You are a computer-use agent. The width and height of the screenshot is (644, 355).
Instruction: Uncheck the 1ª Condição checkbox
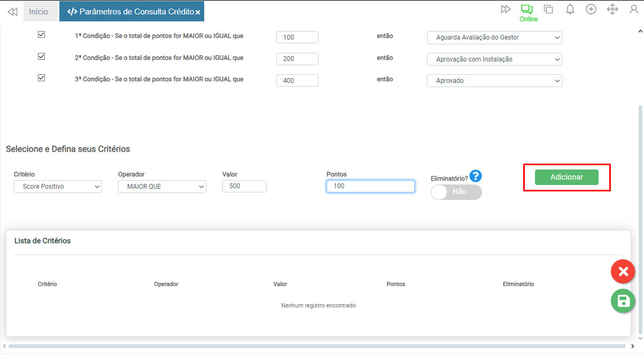41,35
